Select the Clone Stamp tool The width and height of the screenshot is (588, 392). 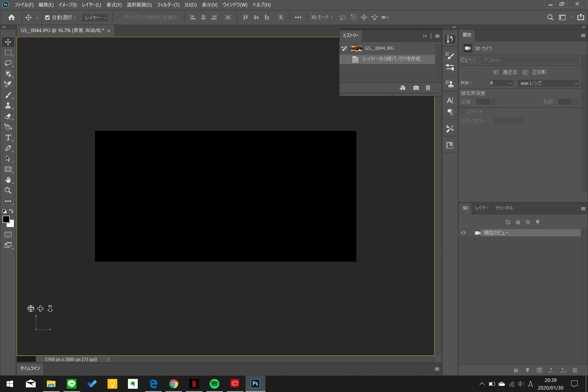click(x=8, y=106)
